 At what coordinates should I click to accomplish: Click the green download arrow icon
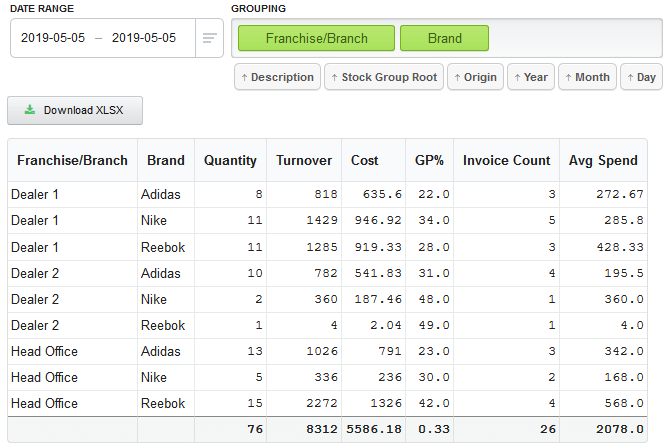coord(30,110)
